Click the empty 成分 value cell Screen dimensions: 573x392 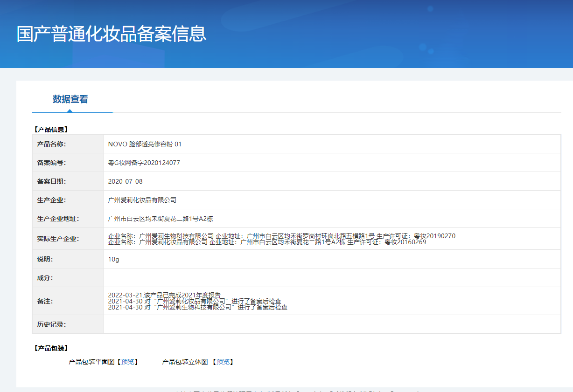coord(331,278)
